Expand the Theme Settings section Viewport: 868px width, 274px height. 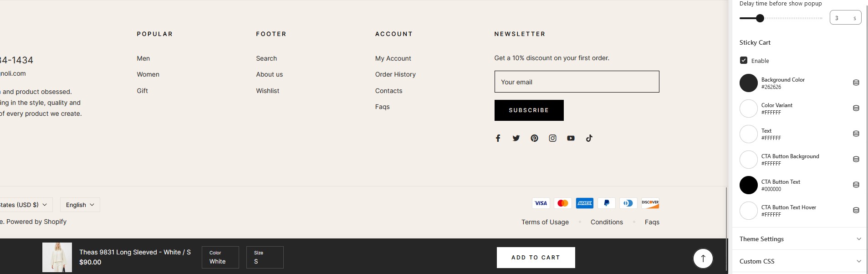click(800, 239)
